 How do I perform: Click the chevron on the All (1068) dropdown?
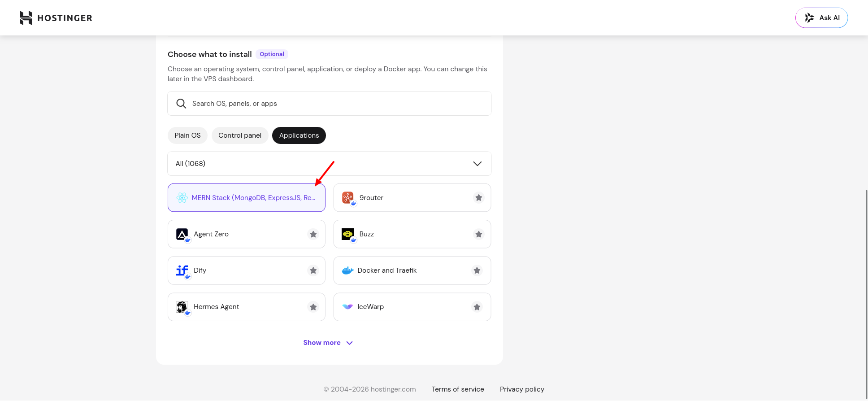(477, 164)
